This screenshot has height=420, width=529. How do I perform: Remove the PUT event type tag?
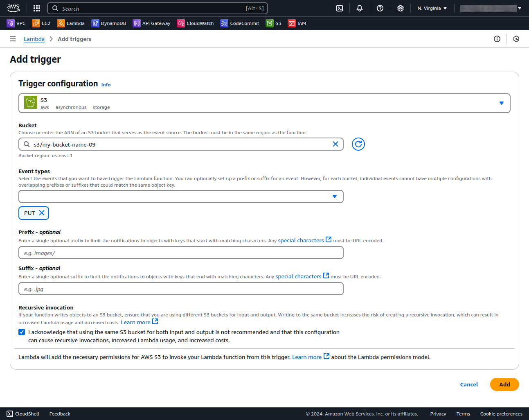pos(42,213)
